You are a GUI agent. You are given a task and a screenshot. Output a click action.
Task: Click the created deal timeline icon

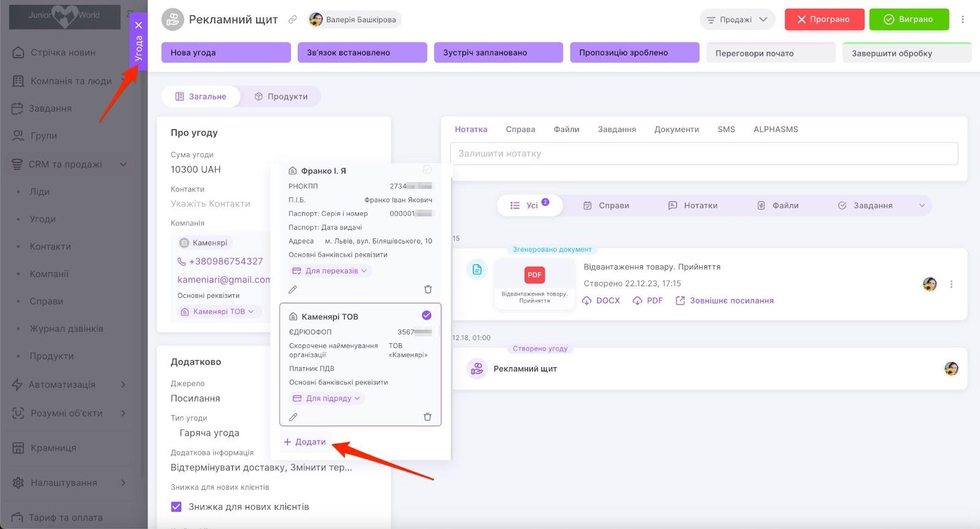tap(477, 369)
